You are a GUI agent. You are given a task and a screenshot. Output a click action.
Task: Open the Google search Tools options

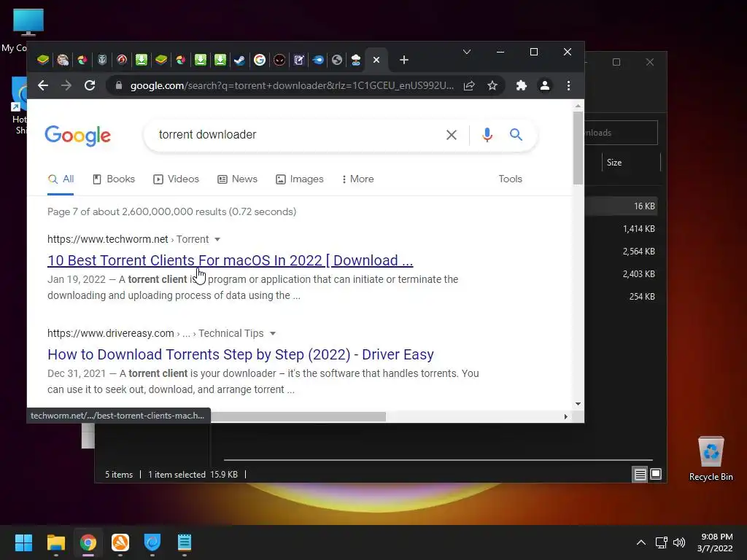[510, 179]
